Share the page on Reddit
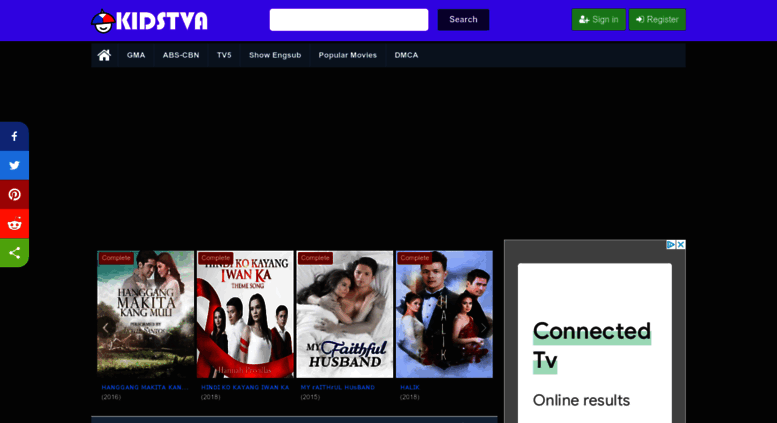 [14, 223]
